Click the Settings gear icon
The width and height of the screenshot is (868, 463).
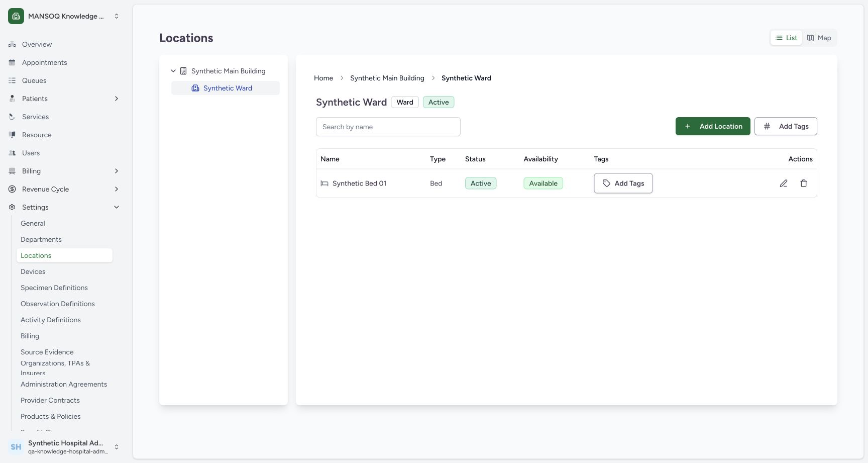(x=12, y=207)
